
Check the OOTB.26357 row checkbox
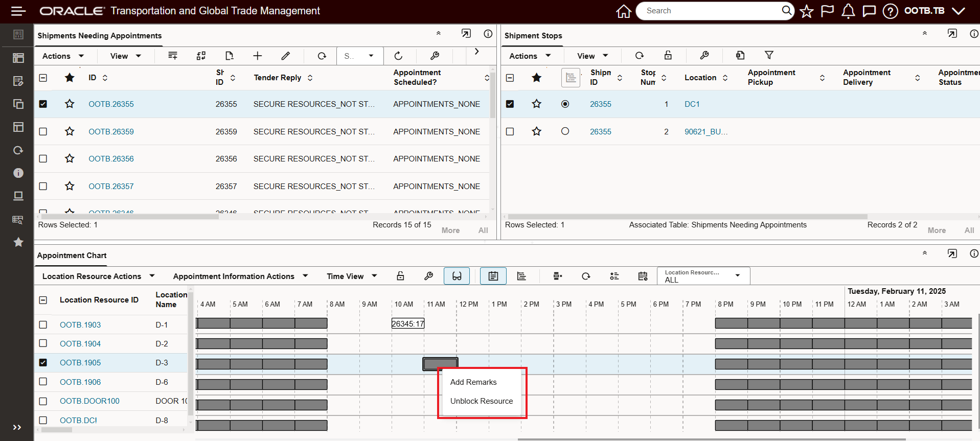43,186
